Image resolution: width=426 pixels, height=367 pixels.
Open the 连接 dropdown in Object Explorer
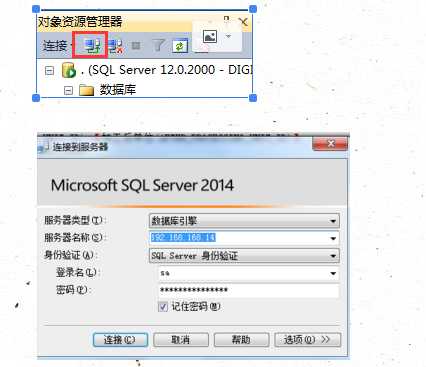click(x=57, y=45)
